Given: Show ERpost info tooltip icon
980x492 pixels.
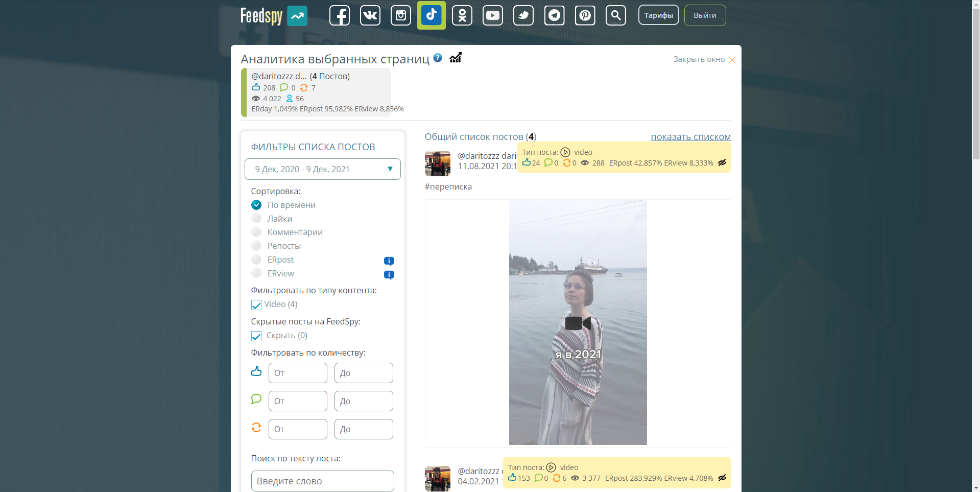Looking at the screenshot, I should [x=389, y=261].
